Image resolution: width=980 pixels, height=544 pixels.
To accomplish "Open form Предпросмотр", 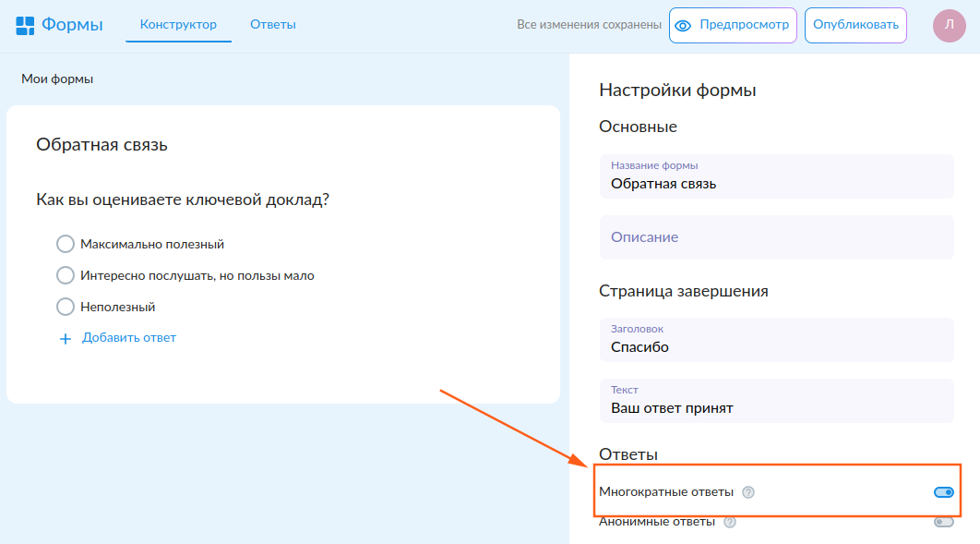I will tap(733, 25).
